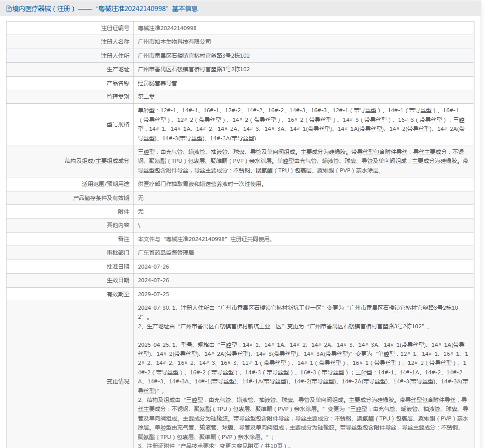
Task: Click the document icon before the page title
Action: 9,9
